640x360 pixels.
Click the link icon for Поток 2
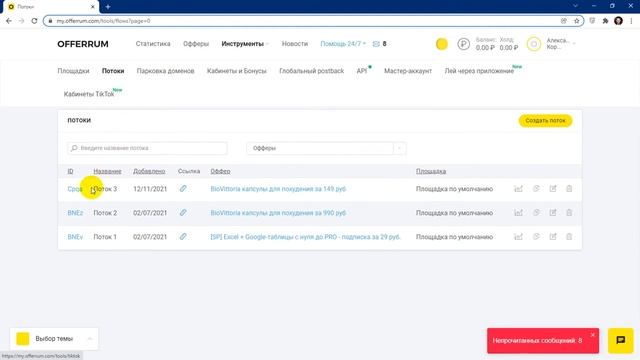click(x=183, y=212)
